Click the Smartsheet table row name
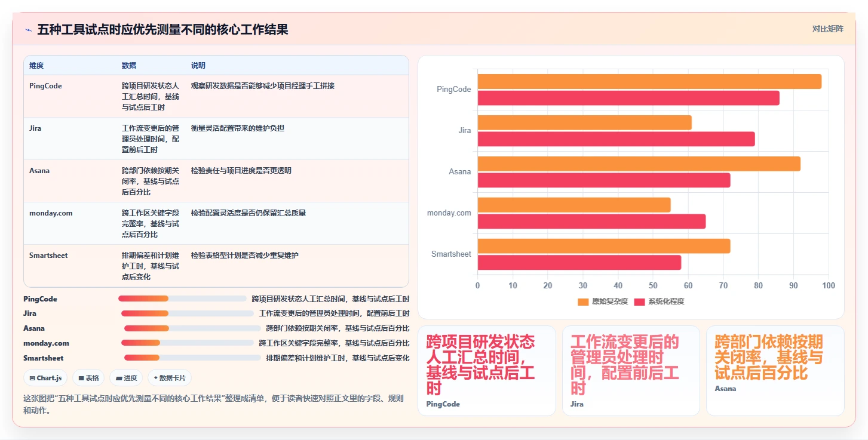This screenshot has width=868, height=440. pyautogui.click(x=48, y=256)
